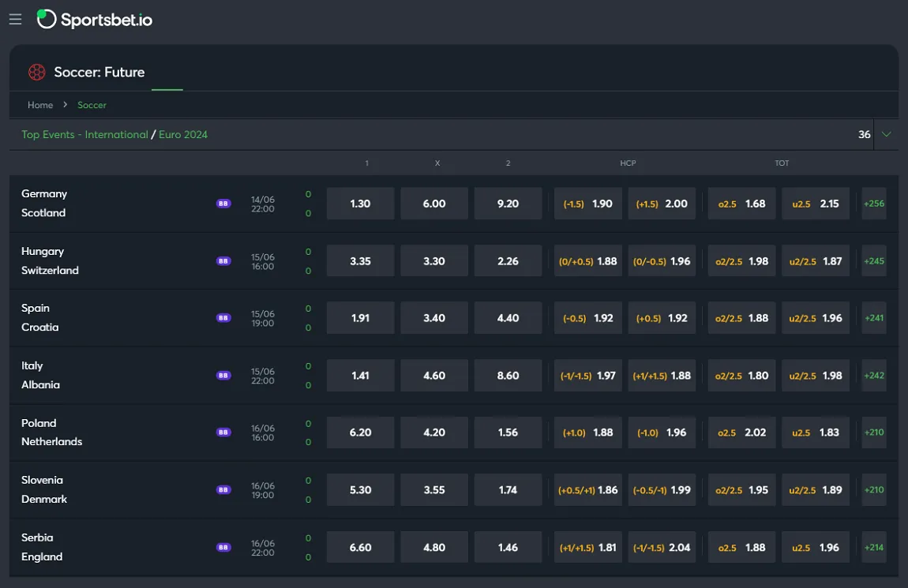This screenshot has height=588, width=908.
Task: Select the (-1.5) 1.90 handicap for Germany
Action: click(587, 203)
